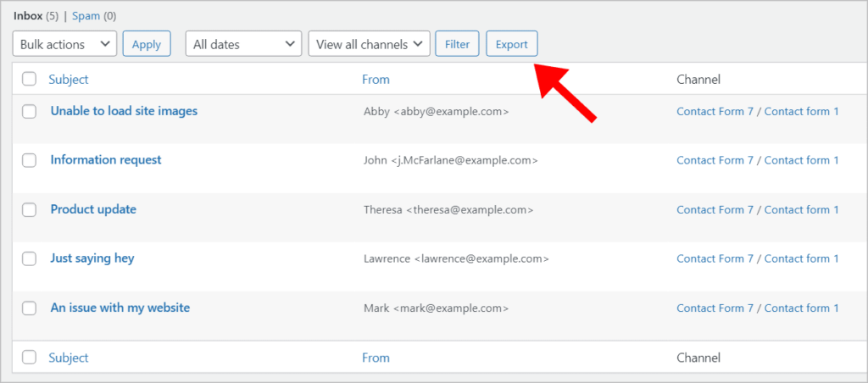Click sender 'Lawrence <lawrence@example.com>'
The height and width of the screenshot is (383, 868).
coord(456,259)
